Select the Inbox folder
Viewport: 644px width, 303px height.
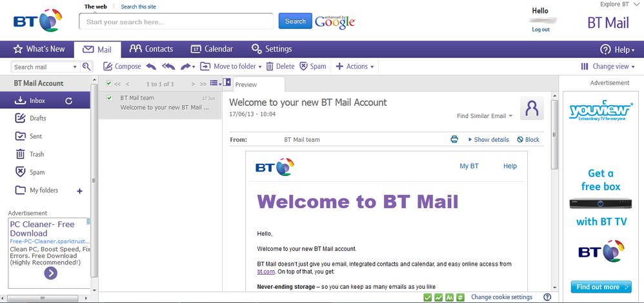point(45,100)
